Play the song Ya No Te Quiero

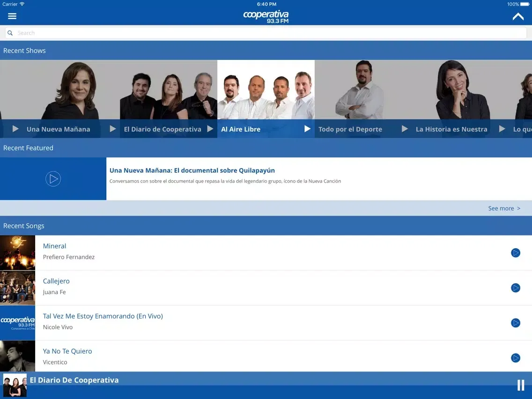click(515, 358)
